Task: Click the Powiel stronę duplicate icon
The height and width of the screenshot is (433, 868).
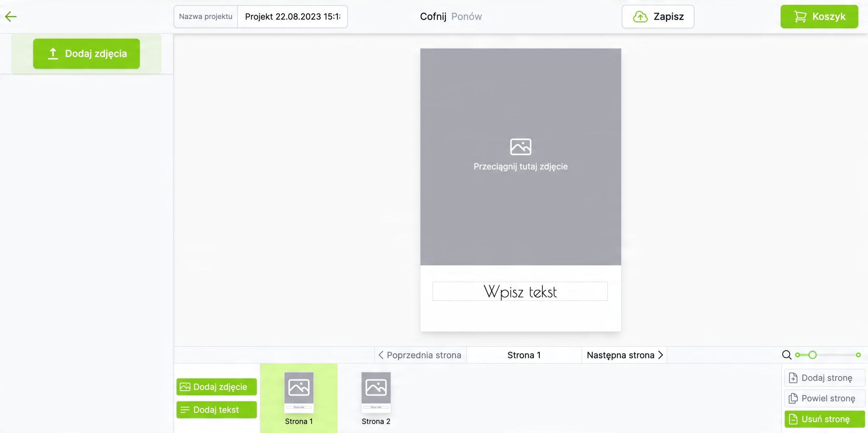Action: tap(793, 398)
